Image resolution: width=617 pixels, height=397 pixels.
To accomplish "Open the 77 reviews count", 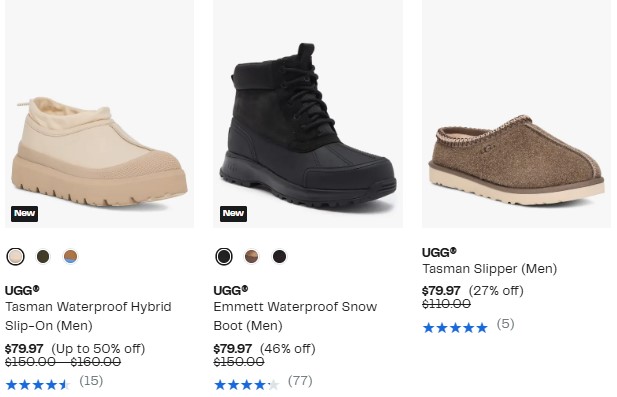I will click(300, 381).
